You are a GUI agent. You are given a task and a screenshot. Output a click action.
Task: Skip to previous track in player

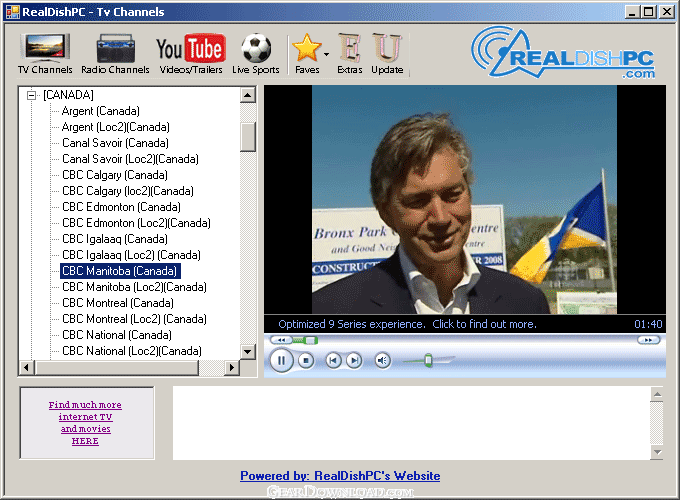(333, 360)
